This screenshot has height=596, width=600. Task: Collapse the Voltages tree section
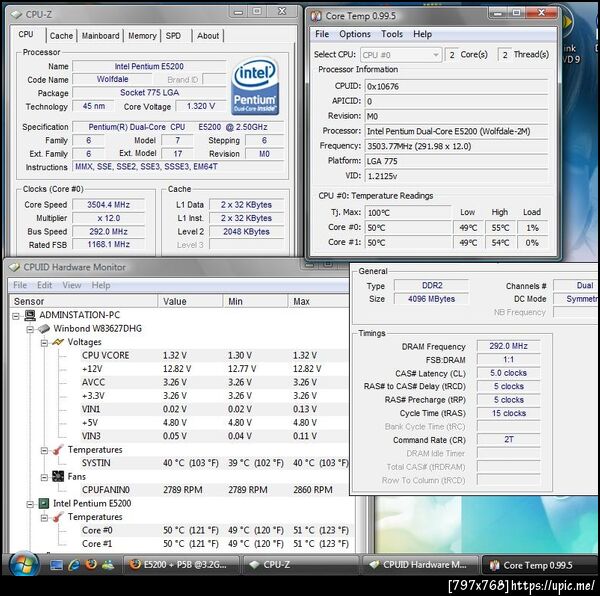[x=44, y=343]
